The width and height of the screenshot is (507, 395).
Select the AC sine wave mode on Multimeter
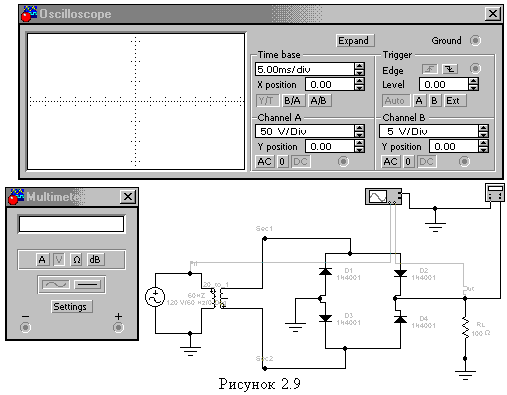[x=56, y=285]
